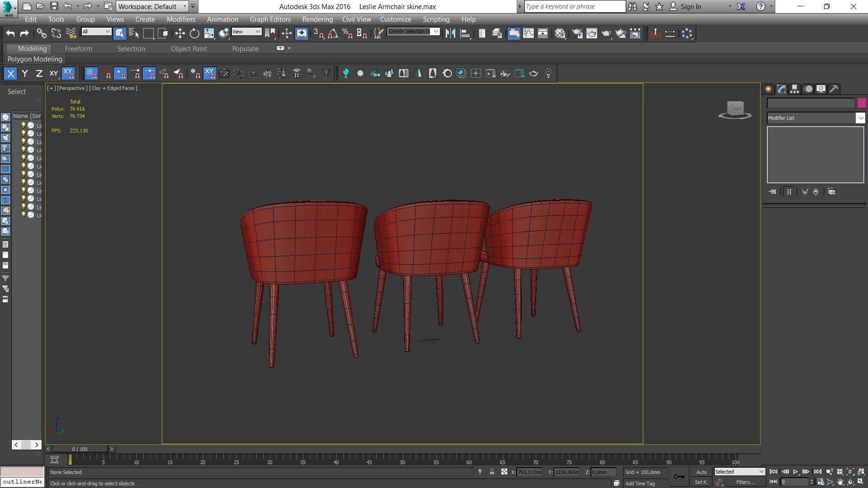Click the Set K. button

pos(701,482)
